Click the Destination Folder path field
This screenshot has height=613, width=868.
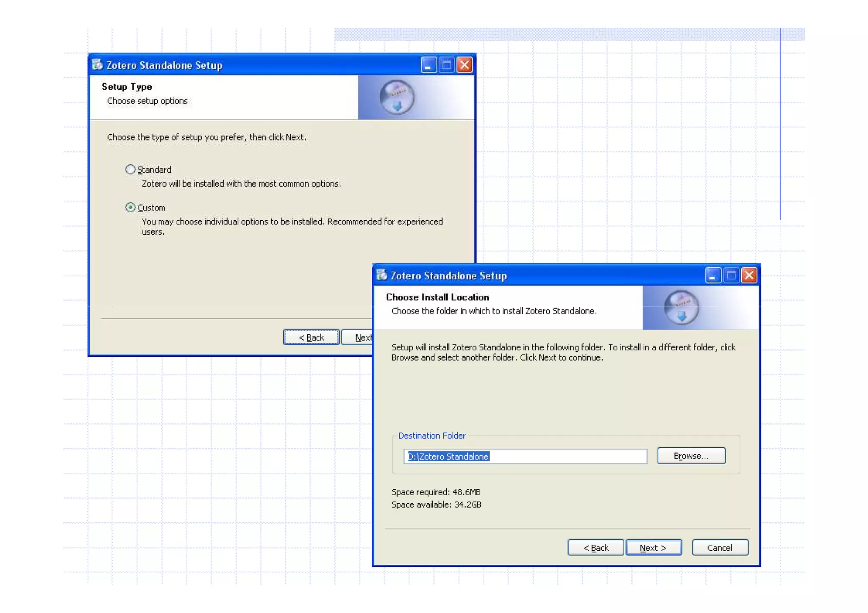click(x=525, y=456)
